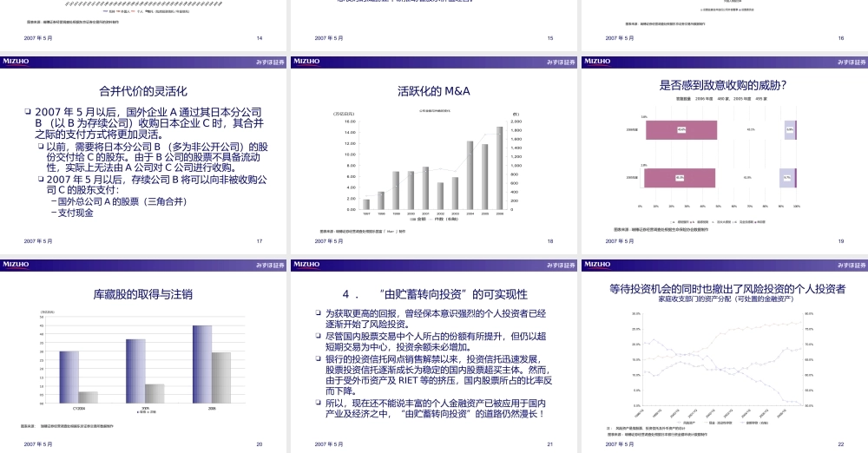Click みずほ証券 label on slide 22 header
Screen dimensions: 868x453
[x=852, y=266]
